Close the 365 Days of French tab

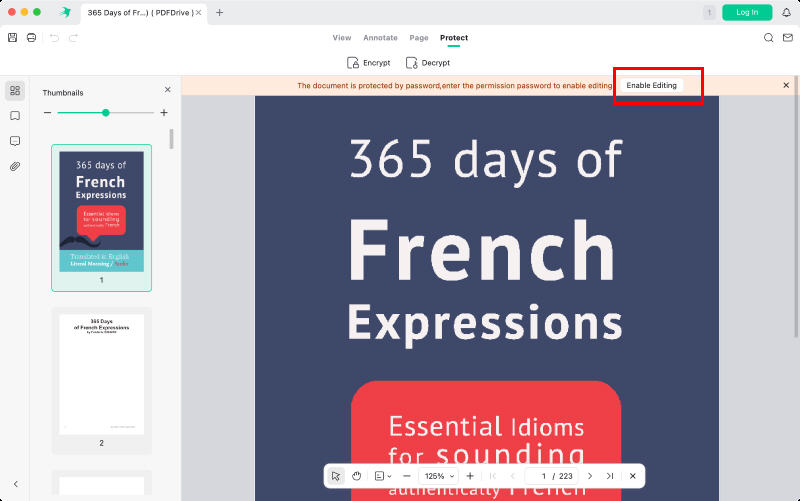(x=198, y=12)
